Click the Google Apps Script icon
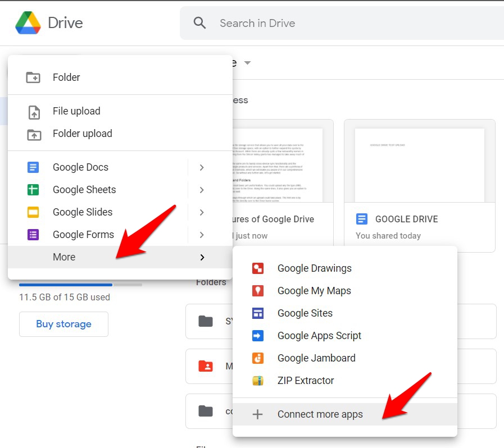The width and height of the screenshot is (504, 448). (258, 336)
